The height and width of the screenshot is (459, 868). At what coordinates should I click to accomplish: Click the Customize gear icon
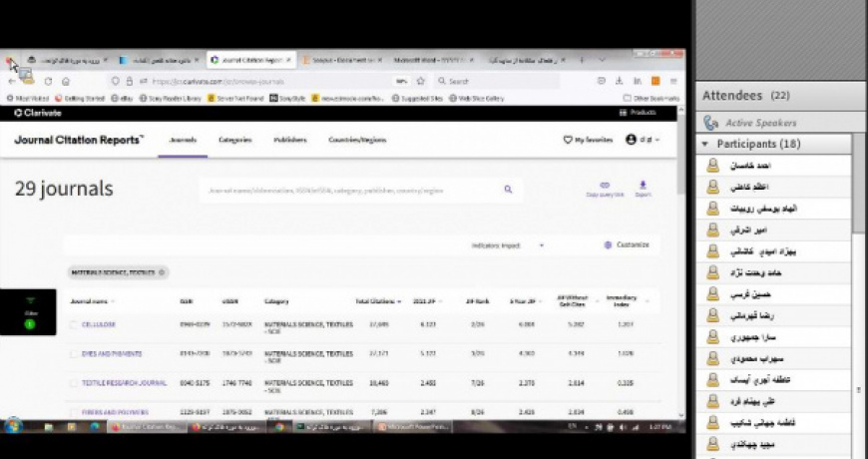click(x=608, y=244)
